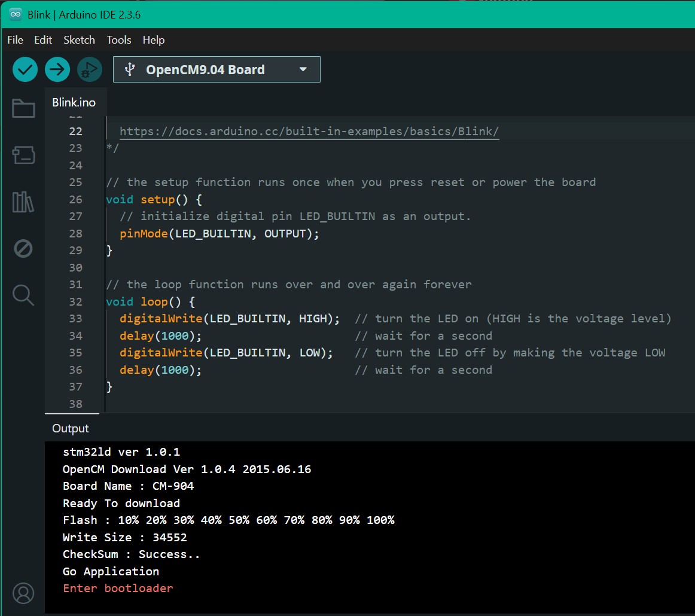Click the pinMode(LED_BUILTIN, OUTPUT); code line
The image size is (695, 616).
point(219,234)
